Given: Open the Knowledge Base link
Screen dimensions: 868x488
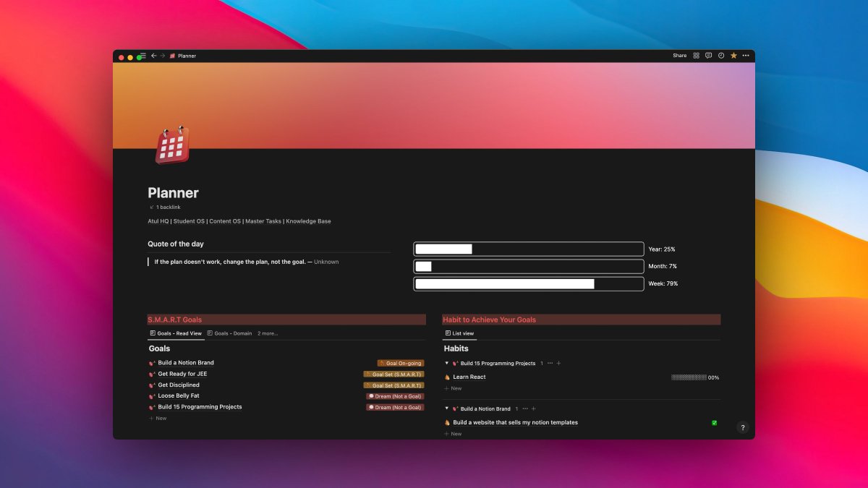Looking at the screenshot, I should [308, 221].
